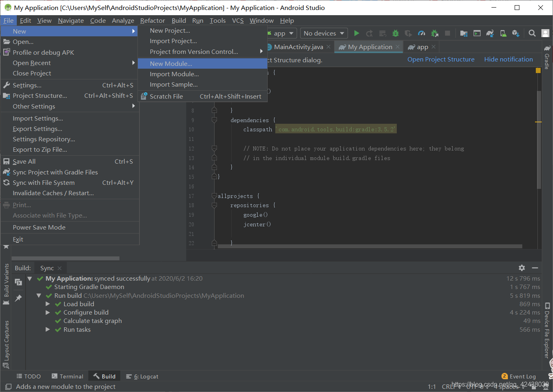
Task: Click the editor vertical scrollbar thumb
Action: click(x=539, y=140)
